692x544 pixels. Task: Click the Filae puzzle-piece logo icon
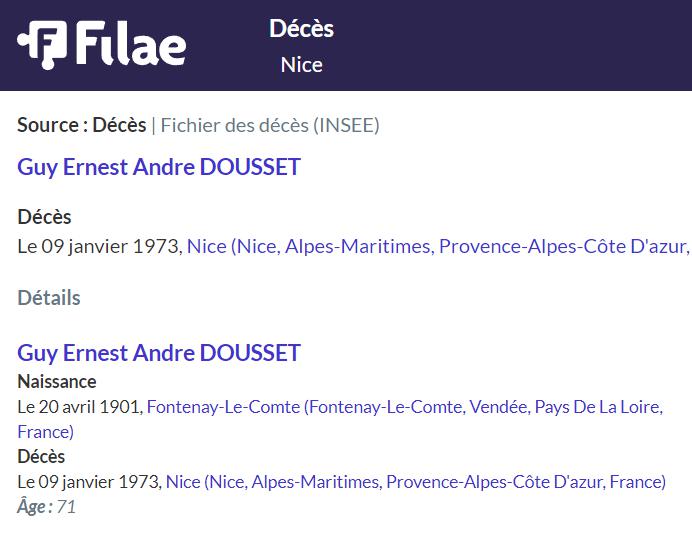[x=42, y=44]
